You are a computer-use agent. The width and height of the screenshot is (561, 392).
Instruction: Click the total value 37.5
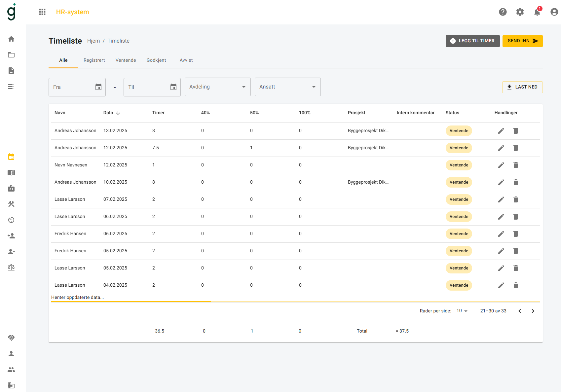click(x=402, y=331)
